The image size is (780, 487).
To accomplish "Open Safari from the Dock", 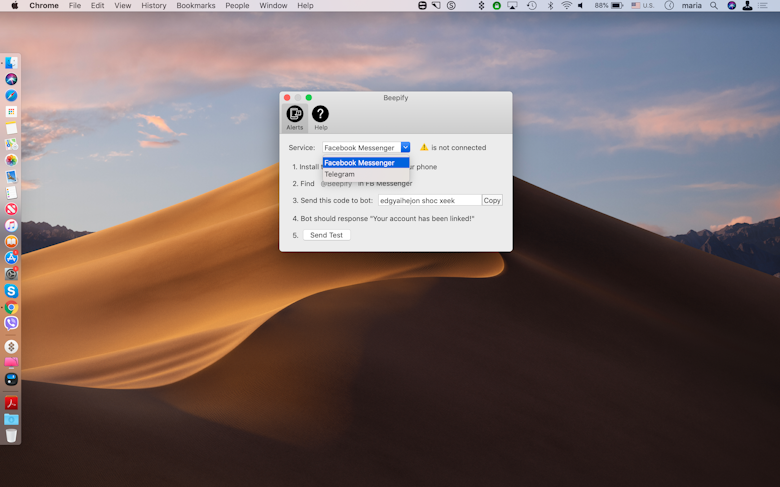I will [11, 96].
